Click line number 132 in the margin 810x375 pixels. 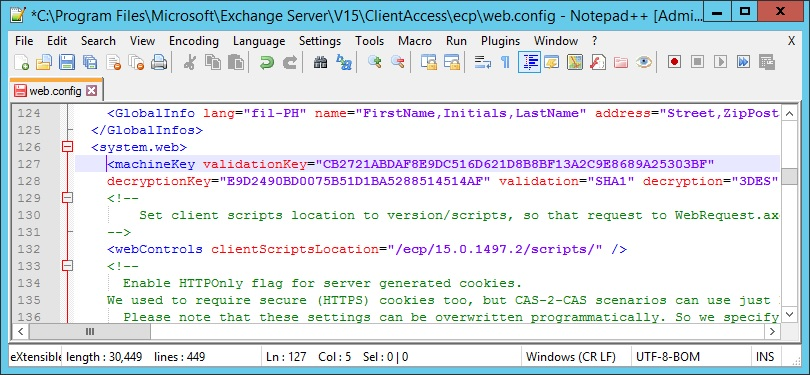(29, 249)
